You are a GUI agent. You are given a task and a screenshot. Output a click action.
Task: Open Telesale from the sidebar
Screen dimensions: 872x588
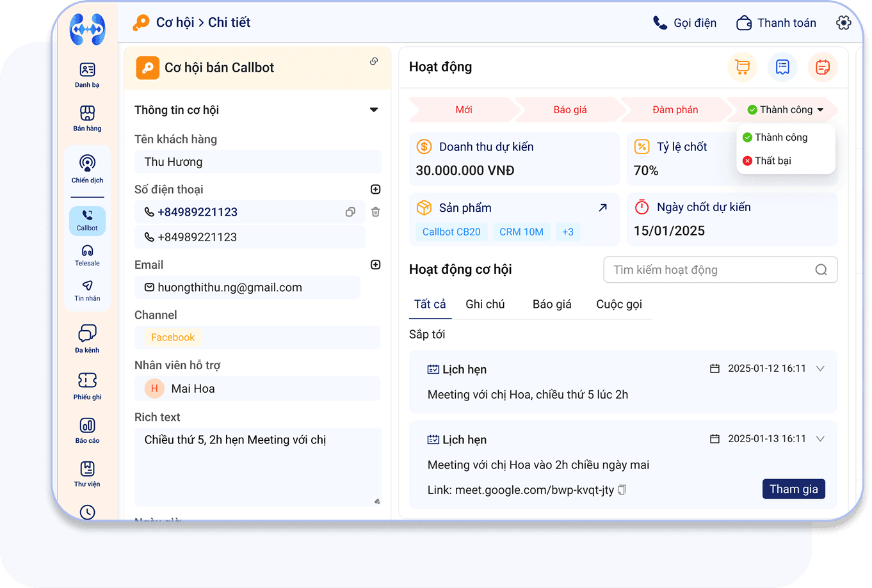(x=87, y=255)
